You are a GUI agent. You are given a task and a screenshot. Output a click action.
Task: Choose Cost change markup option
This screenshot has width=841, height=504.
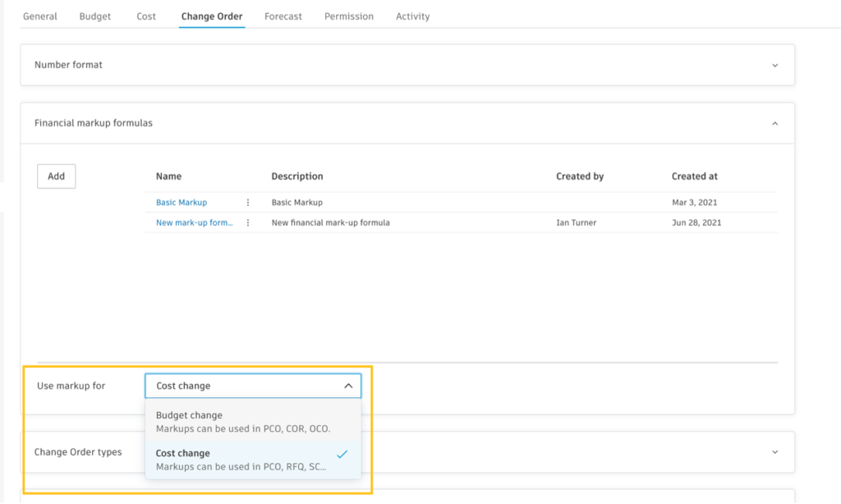pos(253,460)
